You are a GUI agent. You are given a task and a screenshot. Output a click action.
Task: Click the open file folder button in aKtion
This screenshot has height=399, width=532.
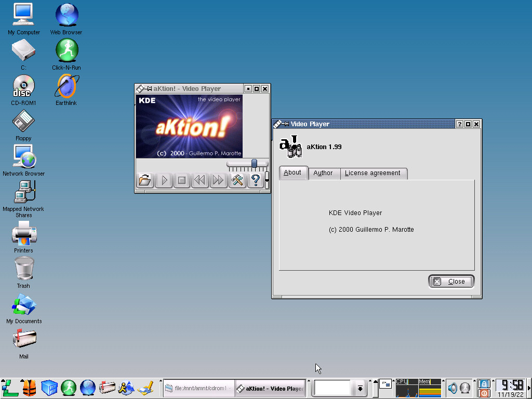[145, 180]
